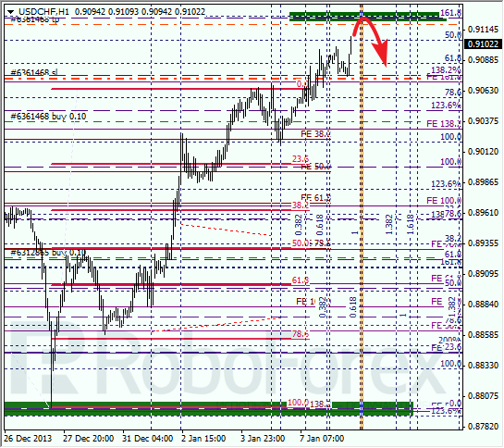This screenshot has height=448, width=504.
Task: Select the #6361468 buy 0.10 order label
Action: [48, 117]
